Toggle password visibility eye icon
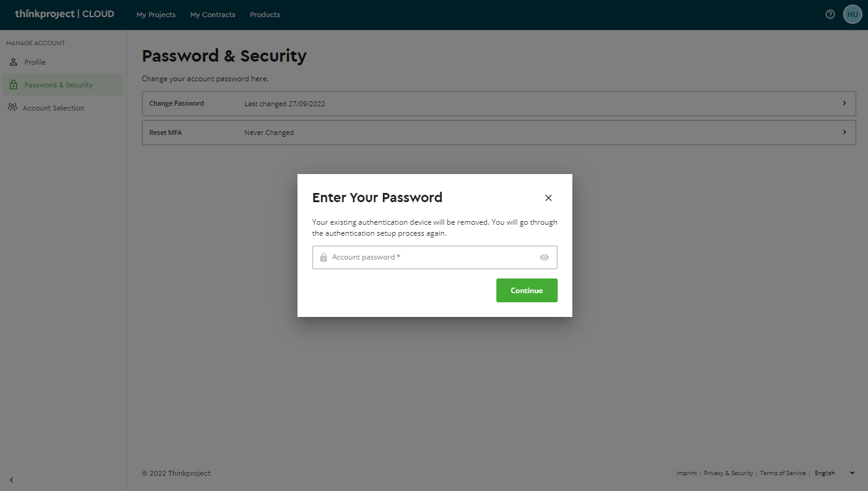868x491 pixels. (x=544, y=258)
